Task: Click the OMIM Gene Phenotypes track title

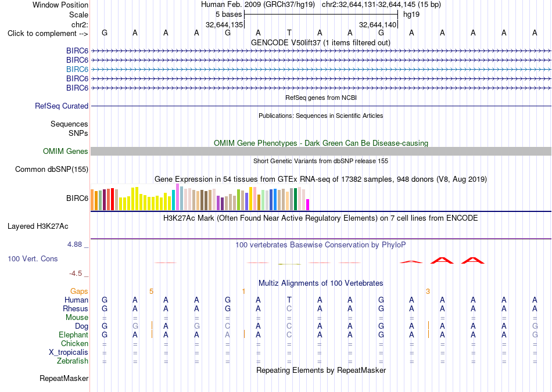Action: point(321,143)
